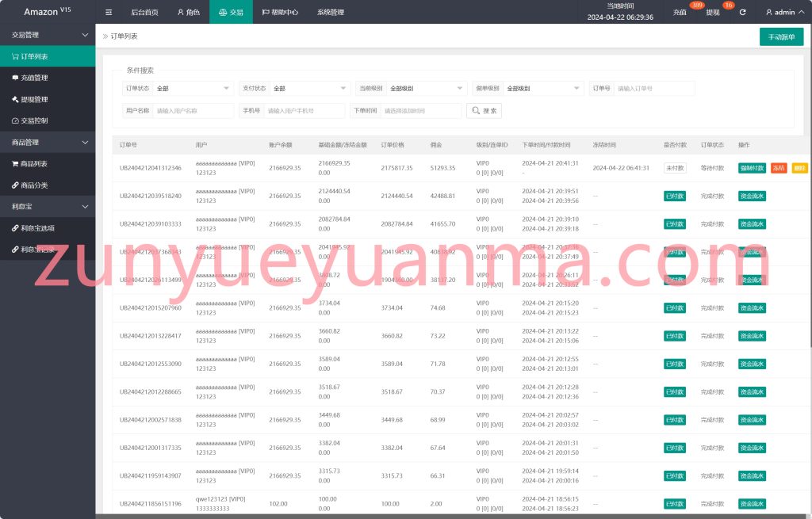Toggle the hamburger menu icon in top bar
Image resolution: width=812 pixels, height=519 pixels.
pyautogui.click(x=109, y=12)
